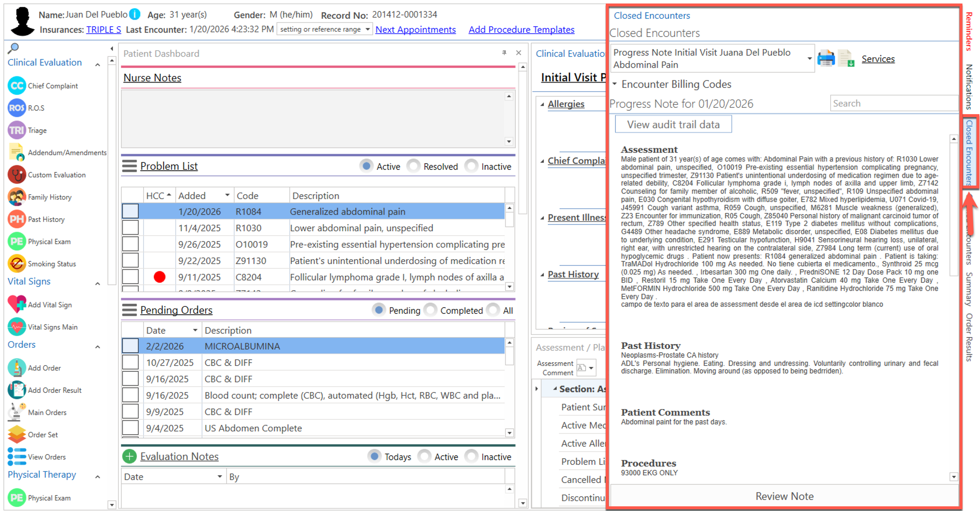Click the Add Vital Sign icon
980x511 pixels.
point(17,304)
